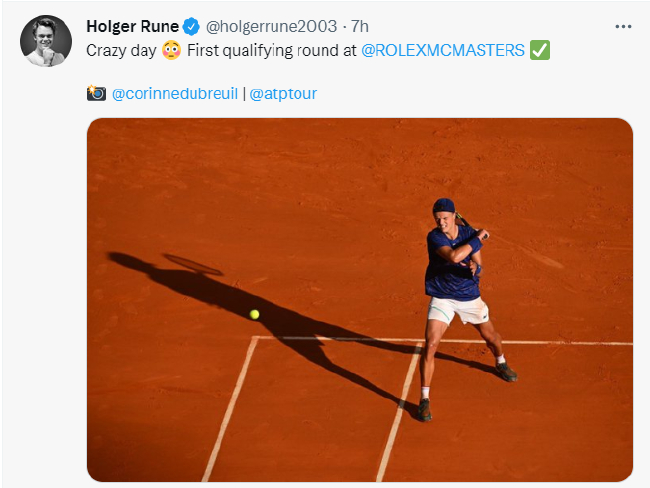Click the blue cap on player's head
650x488 pixels.
[444, 205]
